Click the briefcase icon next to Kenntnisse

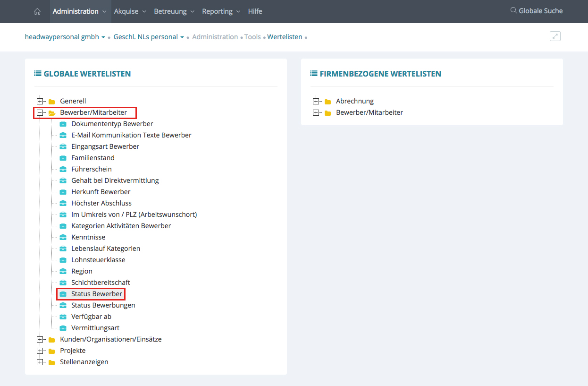click(63, 237)
